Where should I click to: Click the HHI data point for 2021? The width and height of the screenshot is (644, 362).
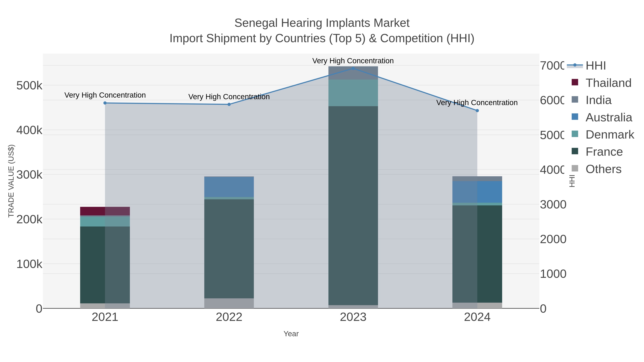click(x=105, y=103)
